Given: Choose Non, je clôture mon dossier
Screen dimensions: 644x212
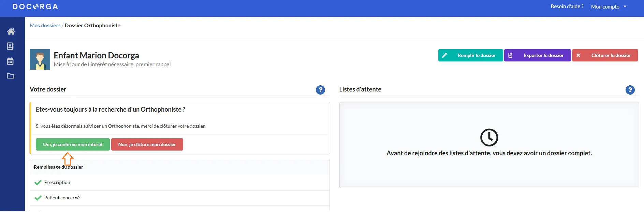Looking at the screenshot, I should (x=147, y=144).
